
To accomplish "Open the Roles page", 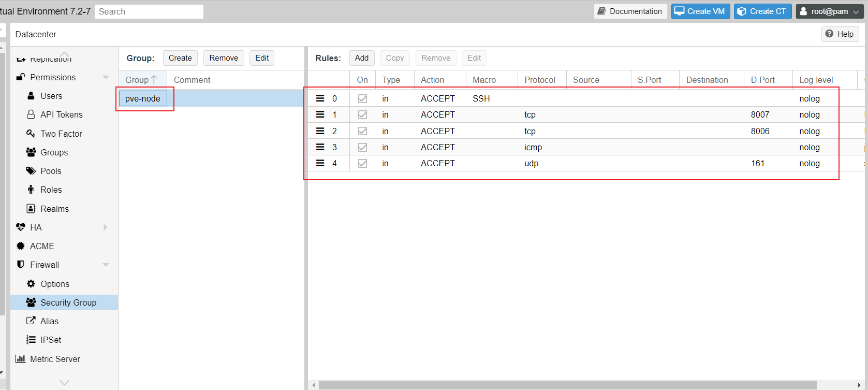I will (x=51, y=190).
